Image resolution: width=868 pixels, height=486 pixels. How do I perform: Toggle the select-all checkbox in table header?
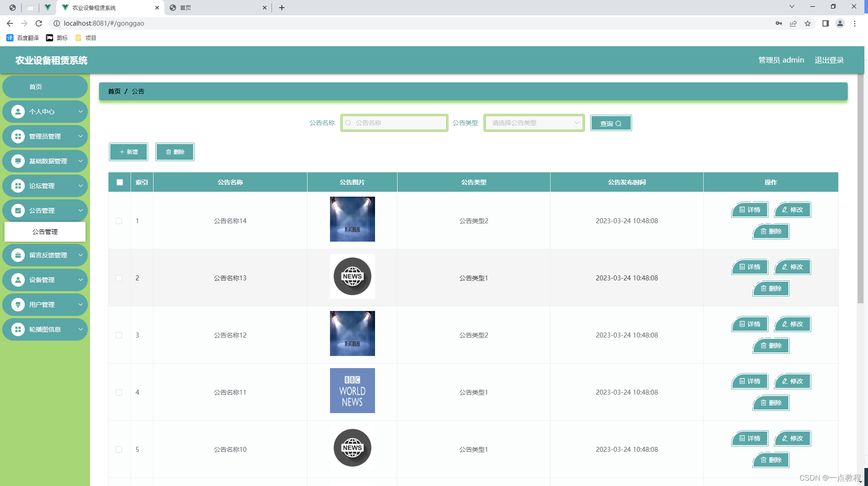[x=119, y=182]
